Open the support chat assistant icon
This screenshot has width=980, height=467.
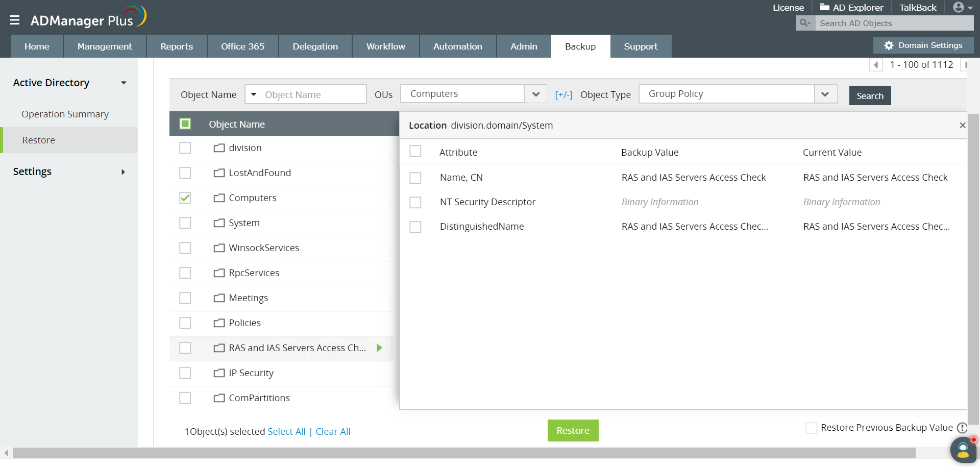coord(963,450)
